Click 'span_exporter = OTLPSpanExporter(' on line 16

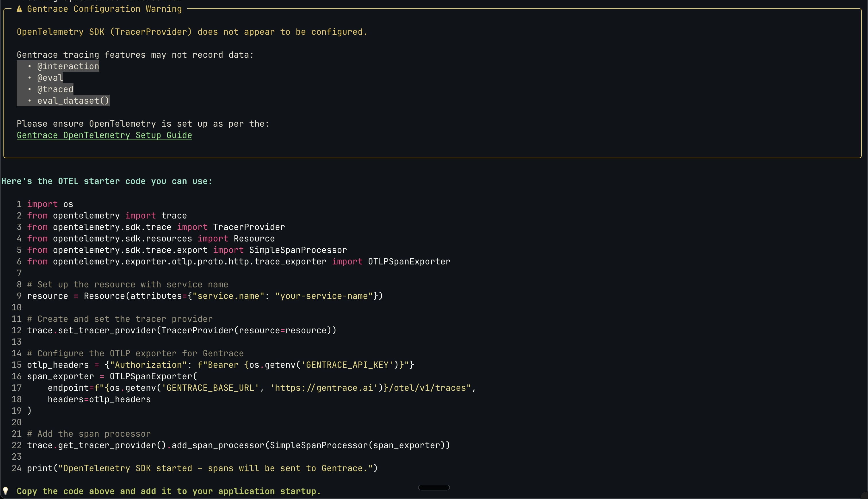(112, 376)
